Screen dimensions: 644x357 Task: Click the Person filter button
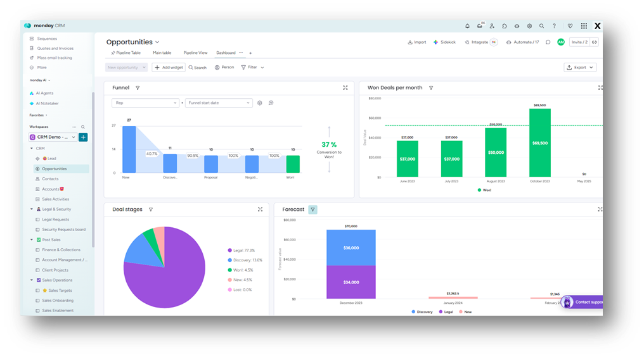click(x=224, y=68)
